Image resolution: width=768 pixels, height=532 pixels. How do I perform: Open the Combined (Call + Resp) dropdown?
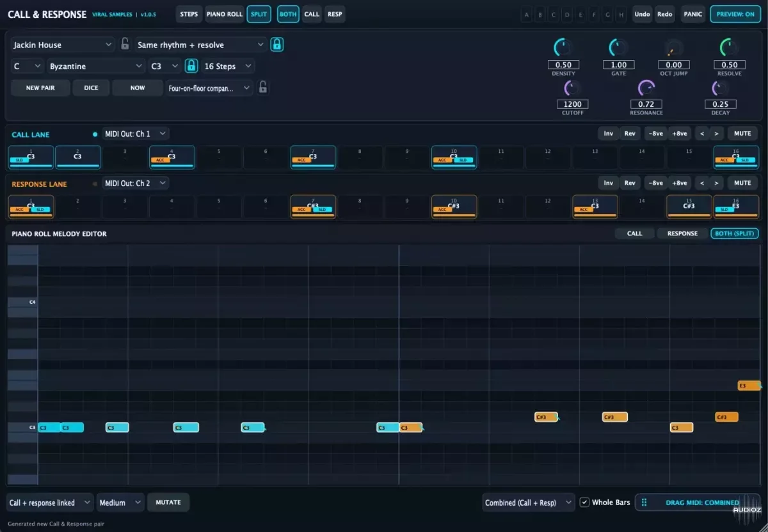pyautogui.click(x=528, y=503)
